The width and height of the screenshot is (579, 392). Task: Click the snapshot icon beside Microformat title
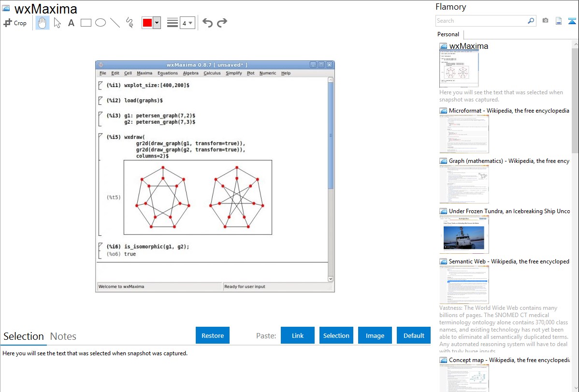click(x=443, y=111)
